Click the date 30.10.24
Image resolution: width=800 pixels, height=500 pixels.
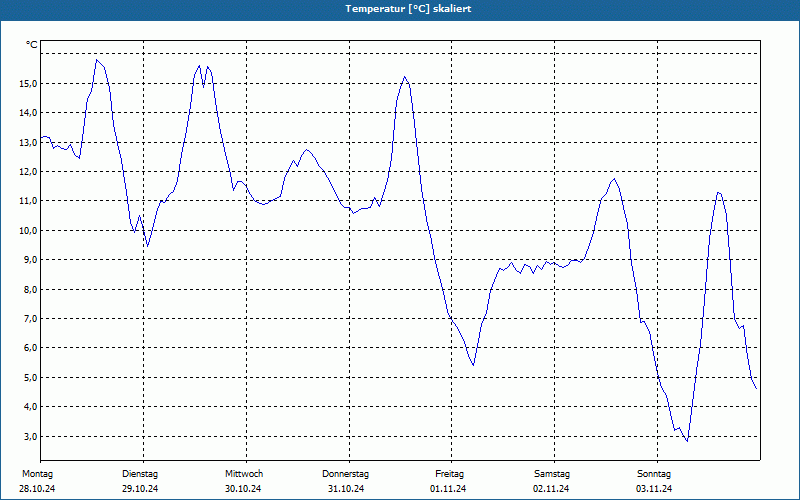(243, 489)
